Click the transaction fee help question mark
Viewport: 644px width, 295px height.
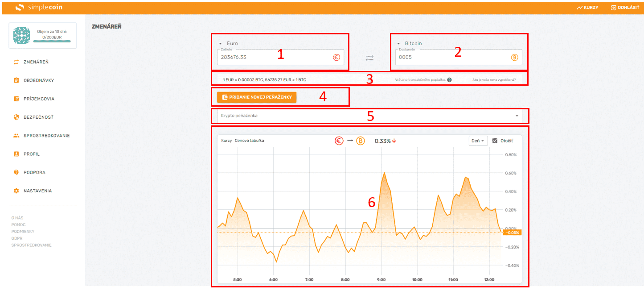[449, 80]
